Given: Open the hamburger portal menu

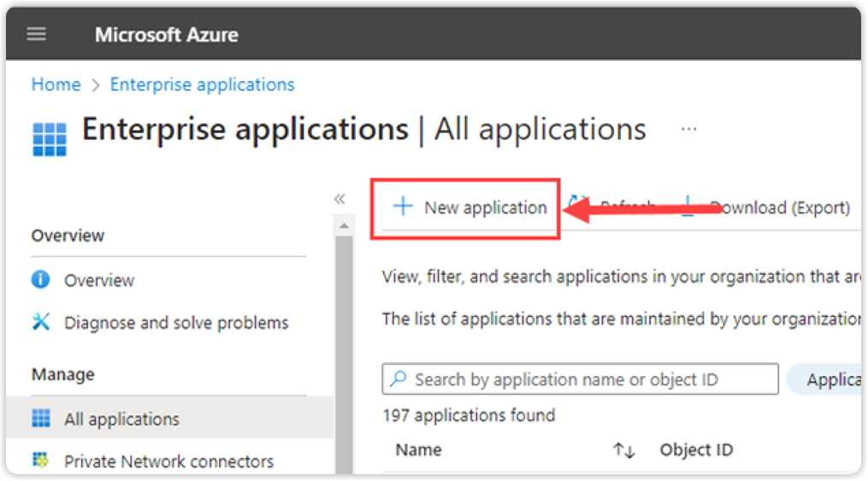Looking at the screenshot, I should point(37,34).
